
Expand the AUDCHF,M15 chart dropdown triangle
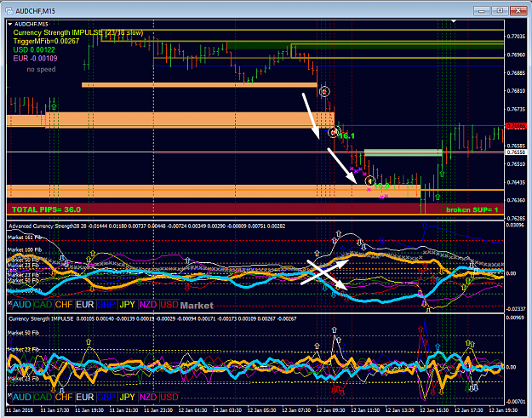(x=10, y=24)
